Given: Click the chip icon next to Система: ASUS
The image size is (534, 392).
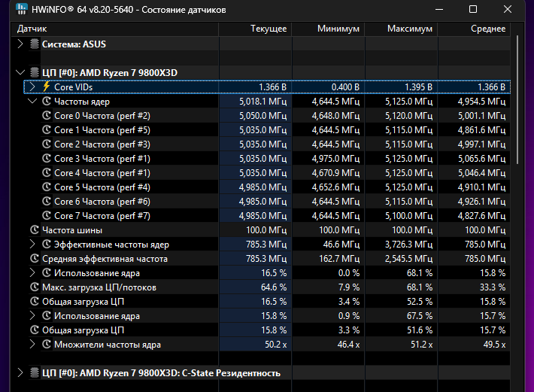Looking at the screenshot, I should 35,44.
